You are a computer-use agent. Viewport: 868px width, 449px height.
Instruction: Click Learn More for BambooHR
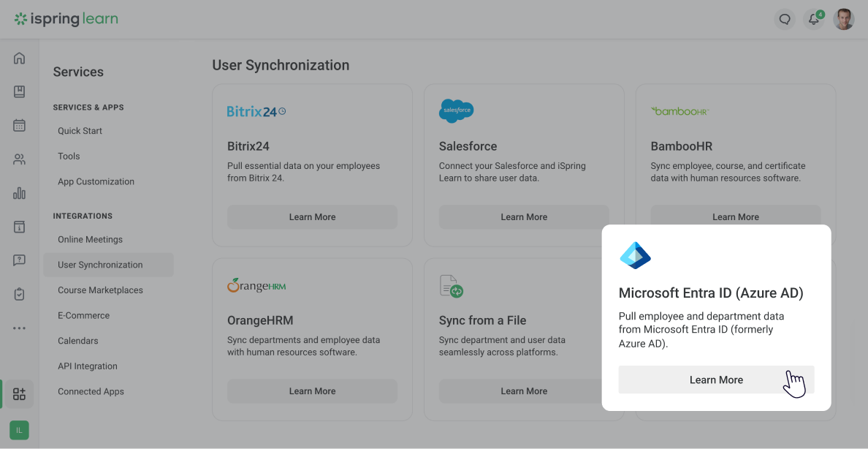click(x=736, y=215)
